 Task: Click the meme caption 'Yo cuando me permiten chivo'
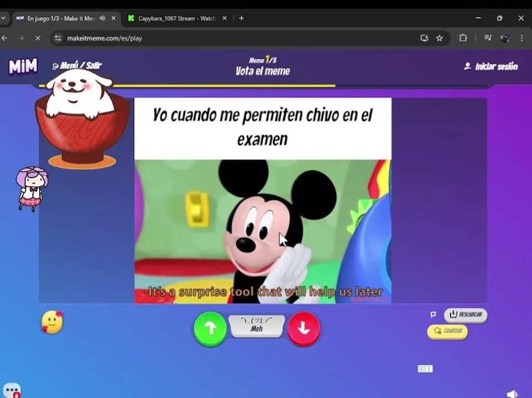point(263,127)
